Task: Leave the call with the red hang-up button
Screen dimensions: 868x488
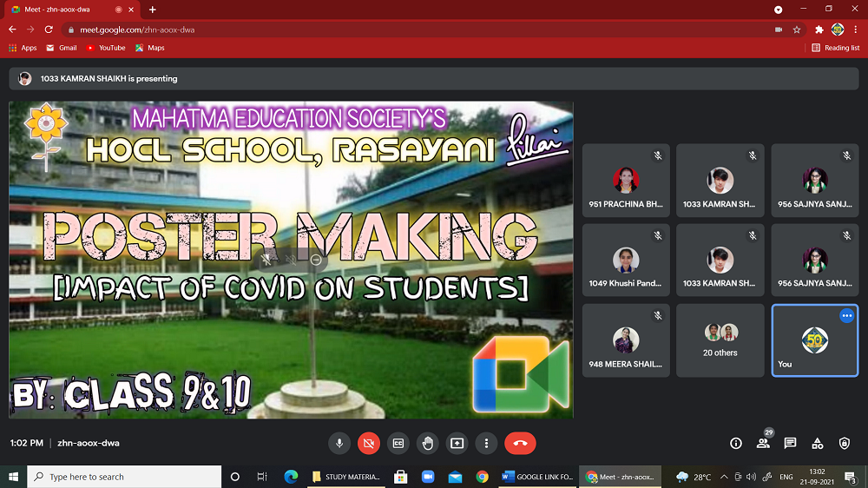Action: point(520,443)
